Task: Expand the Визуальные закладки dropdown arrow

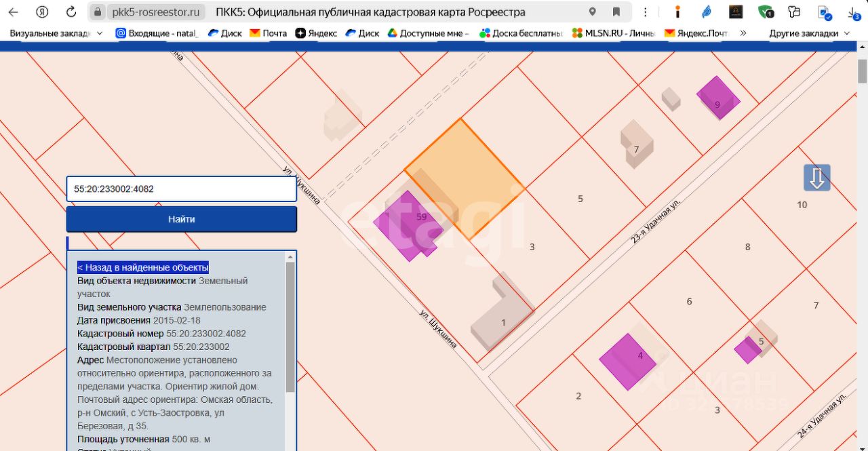Action: pyautogui.click(x=100, y=33)
